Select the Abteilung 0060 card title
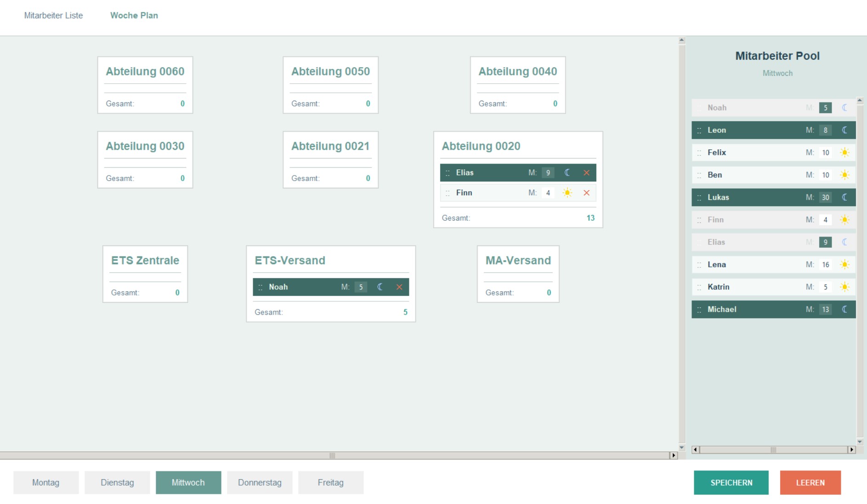 [x=145, y=72]
